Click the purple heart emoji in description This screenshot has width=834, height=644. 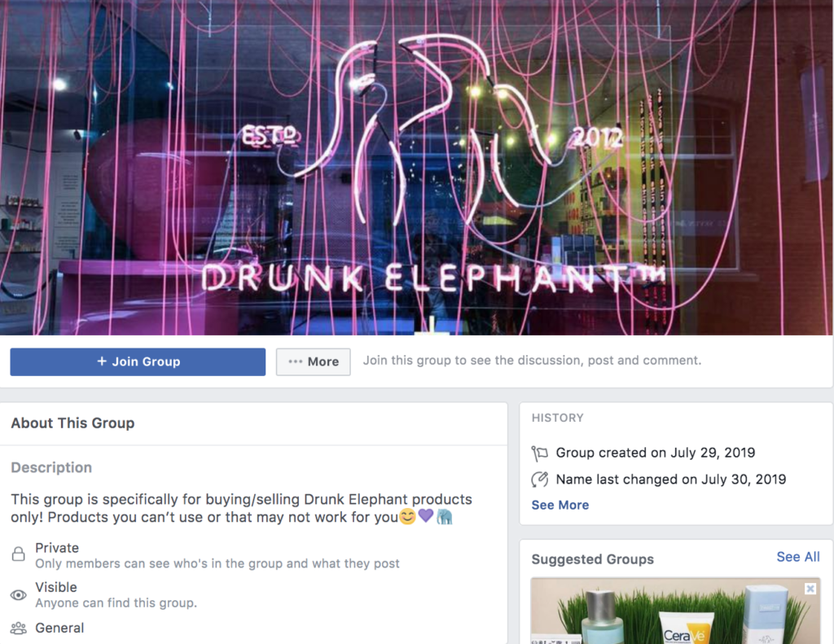pos(425,515)
